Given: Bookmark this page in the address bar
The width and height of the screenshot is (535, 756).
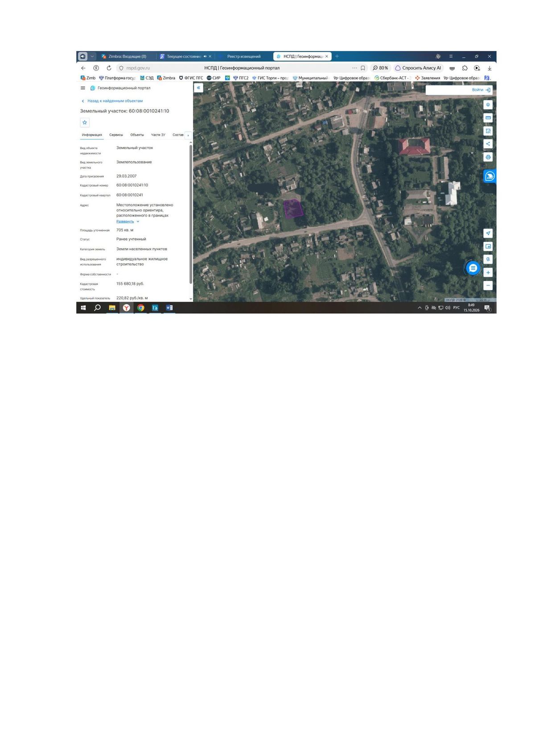Looking at the screenshot, I should (363, 68).
